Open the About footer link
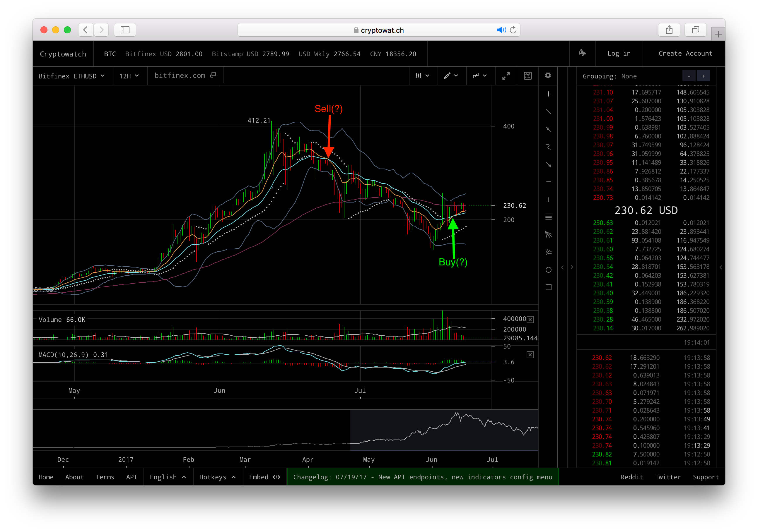 coord(74,477)
